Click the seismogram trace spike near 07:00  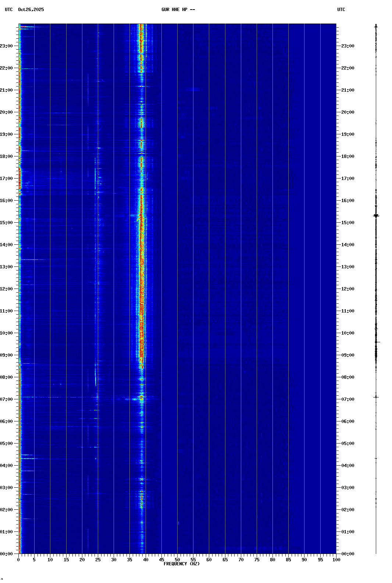376,397
